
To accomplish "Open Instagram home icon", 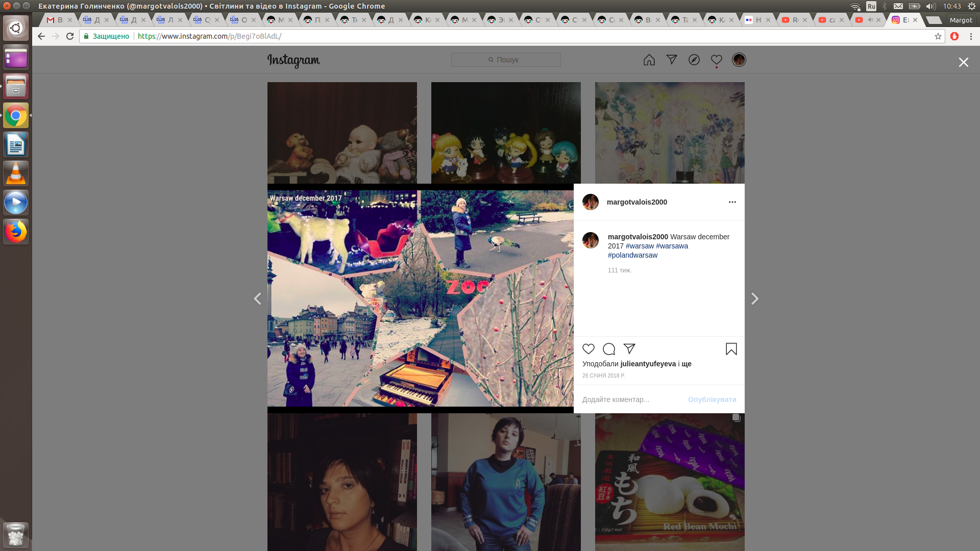I will 649,60.
